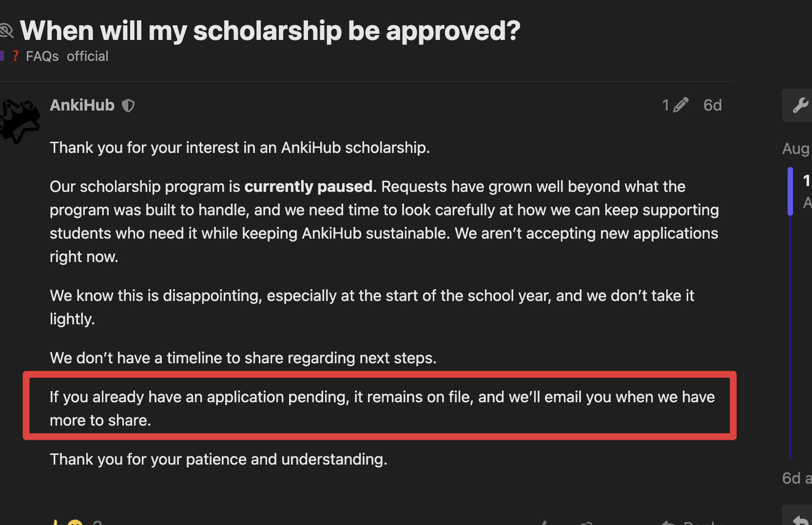The height and width of the screenshot is (525, 812).
Task: Jump to Aug start date in timeline
Action: pos(796,149)
